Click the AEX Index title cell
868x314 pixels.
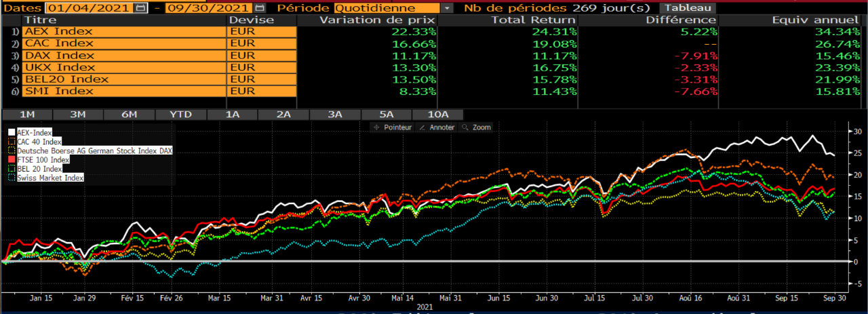click(125, 32)
